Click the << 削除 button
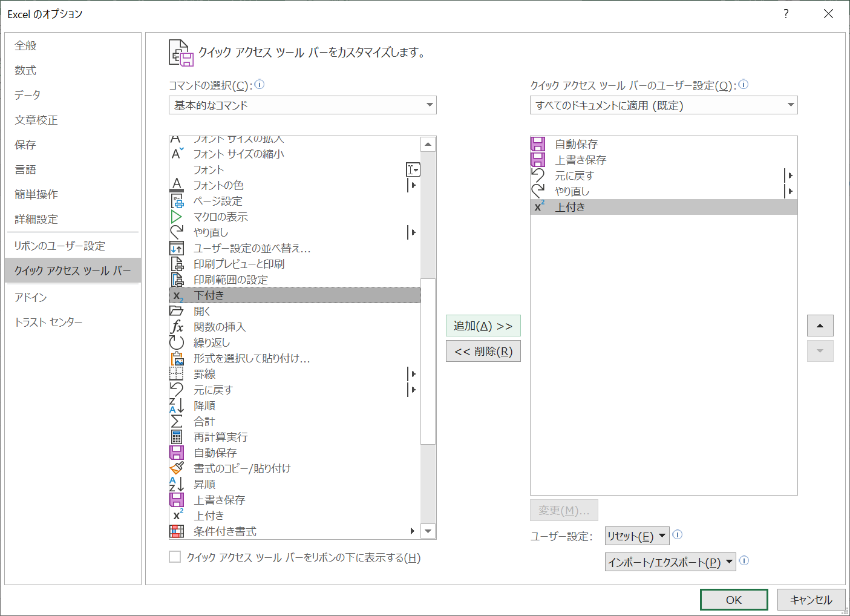Viewport: 850px width, 616px height. (x=483, y=352)
